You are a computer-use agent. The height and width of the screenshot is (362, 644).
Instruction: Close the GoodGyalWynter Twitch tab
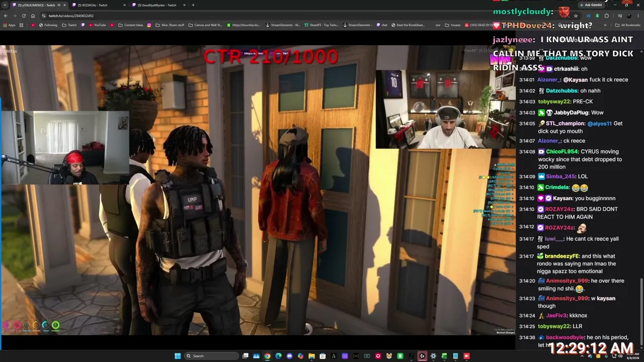pos(184,5)
